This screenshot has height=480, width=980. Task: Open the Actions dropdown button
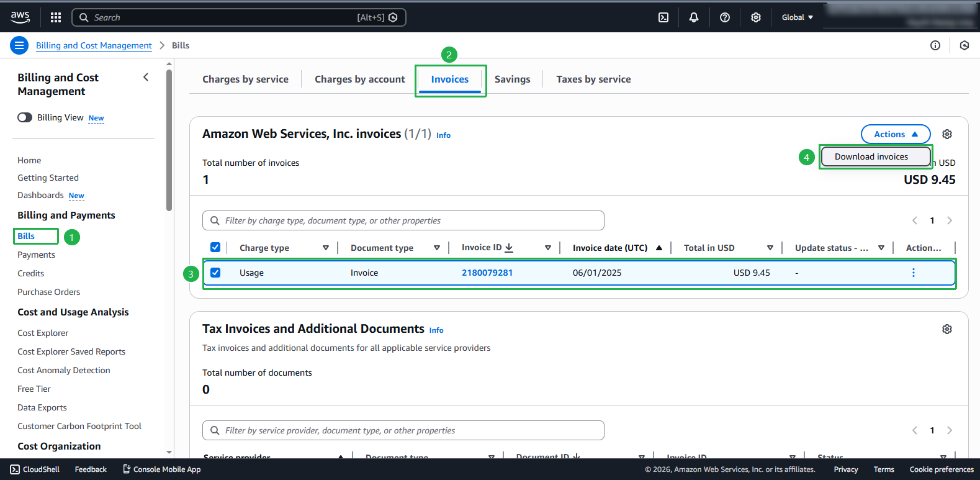[x=896, y=134]
